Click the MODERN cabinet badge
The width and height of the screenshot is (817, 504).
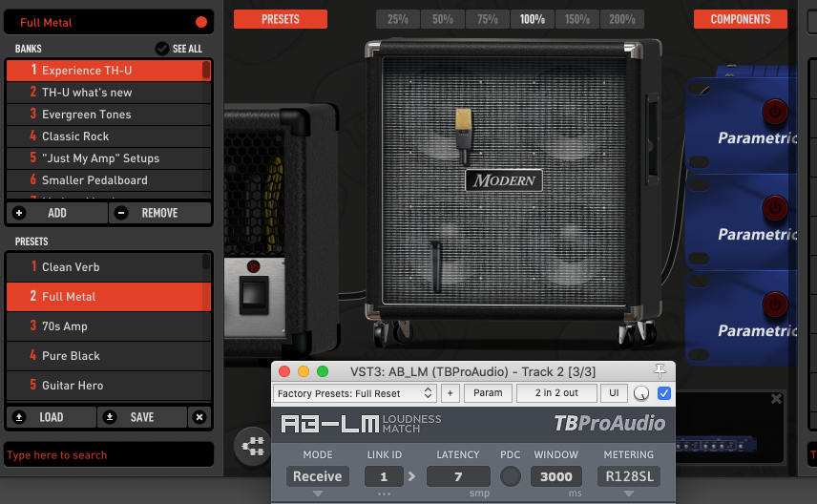[x=504, y=180]
